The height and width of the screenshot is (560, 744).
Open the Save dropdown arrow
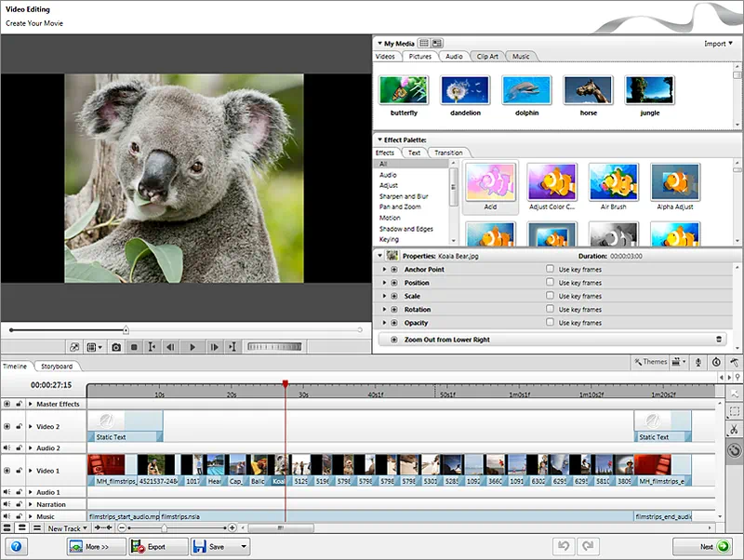(x=244, y=546)
